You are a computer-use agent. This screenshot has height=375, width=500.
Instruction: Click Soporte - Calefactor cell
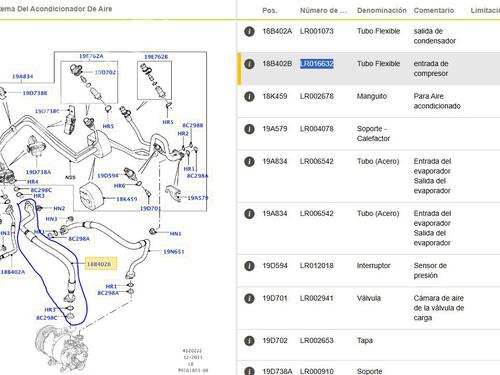pos(373,133)
